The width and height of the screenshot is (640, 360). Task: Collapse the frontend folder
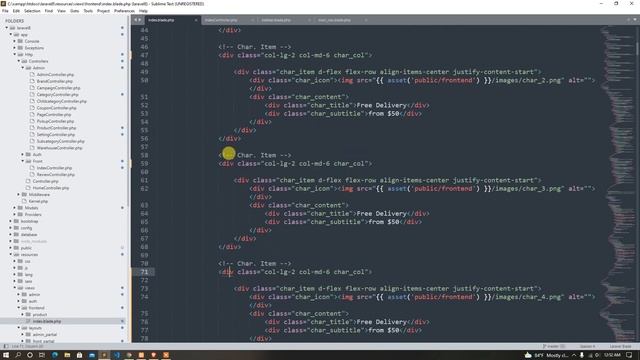(19, 308)
